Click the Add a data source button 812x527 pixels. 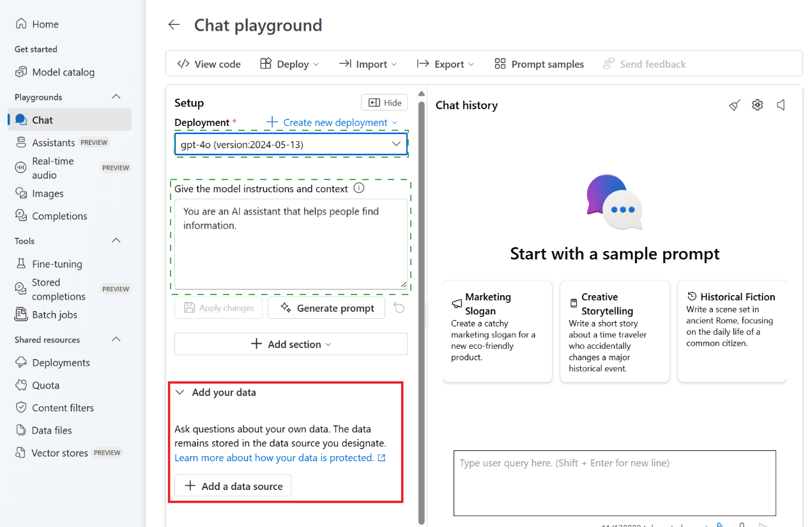click(x=233, y=486)
